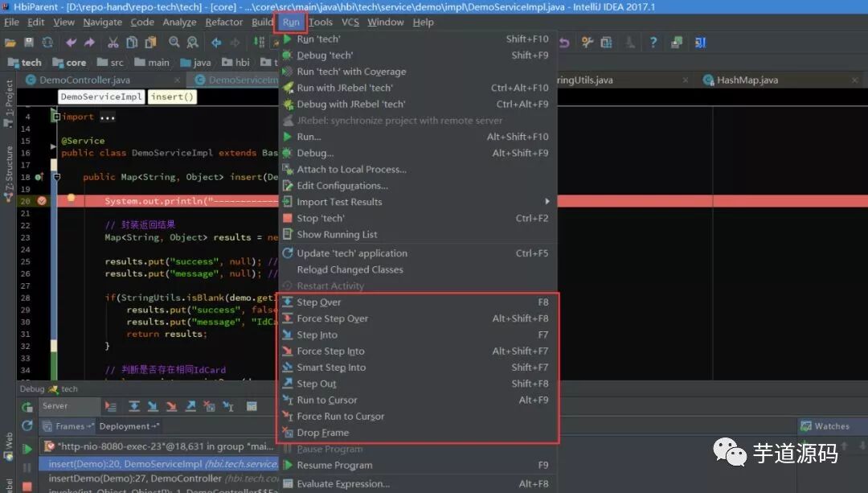
Task: Select Resume Program menu entry
Action: point(417,466)
